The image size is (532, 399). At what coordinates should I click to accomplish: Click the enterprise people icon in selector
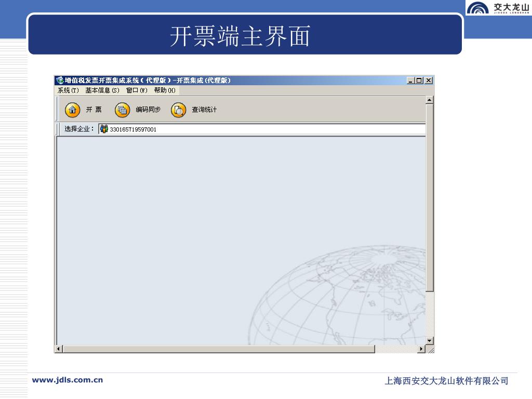click(x=104, y=129)
